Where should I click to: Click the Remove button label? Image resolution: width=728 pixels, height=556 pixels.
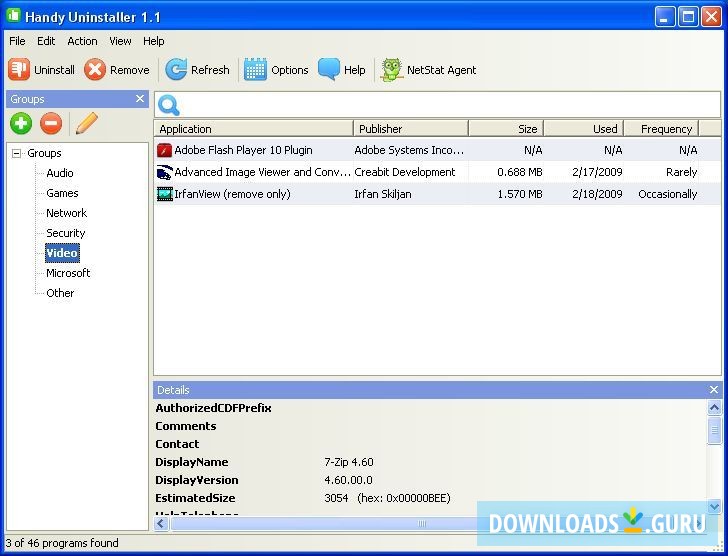point(130,70)
